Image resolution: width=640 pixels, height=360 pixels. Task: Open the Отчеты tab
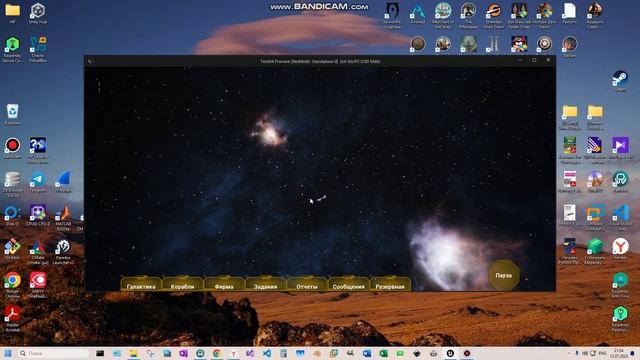(307, 284)
